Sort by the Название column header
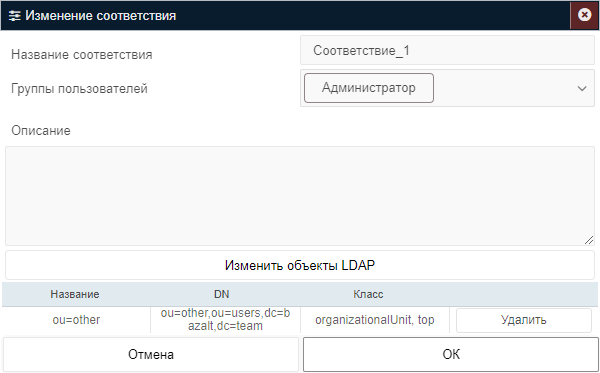Screen dimensions: 600x373 [x=75, y=294]
